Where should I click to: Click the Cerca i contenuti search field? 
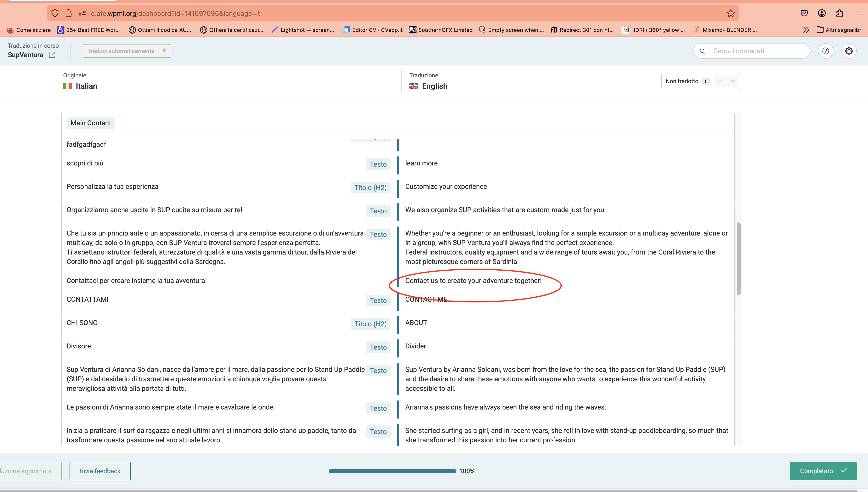(752, 51)
